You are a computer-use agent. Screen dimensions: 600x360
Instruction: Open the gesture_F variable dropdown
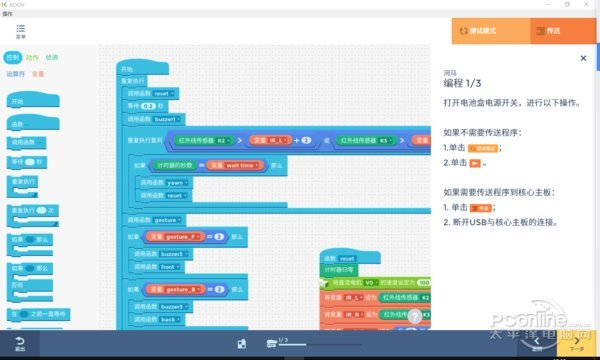tap(183, 237)
